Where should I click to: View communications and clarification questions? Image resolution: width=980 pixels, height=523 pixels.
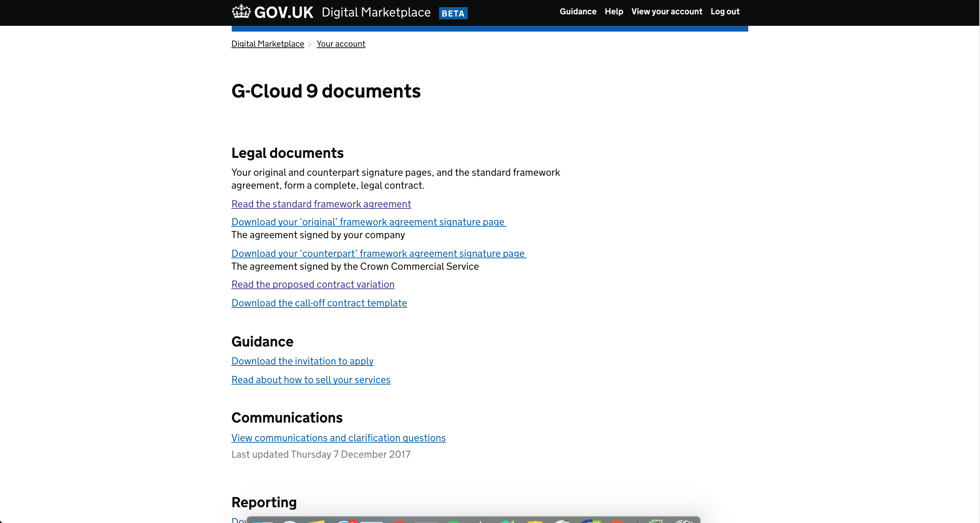pos(338,438)
